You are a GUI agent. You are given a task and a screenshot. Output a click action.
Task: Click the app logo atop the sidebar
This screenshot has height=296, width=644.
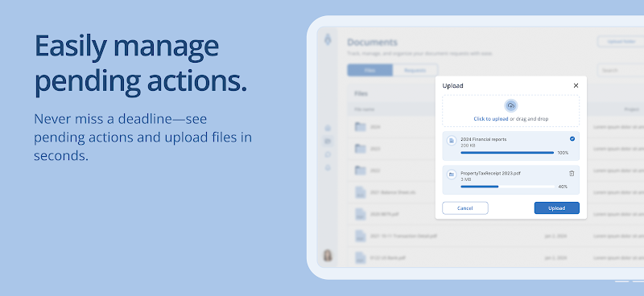[328, 39]
